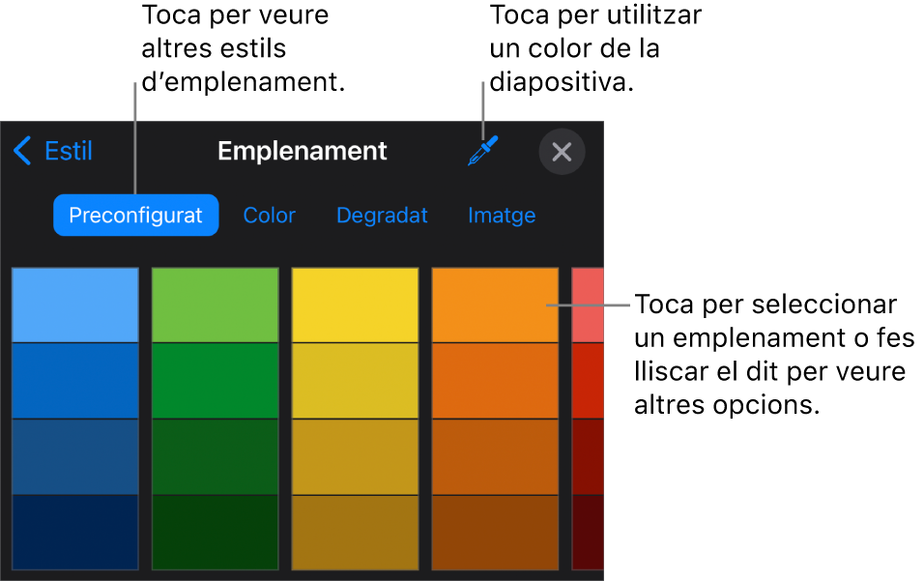Screen dimensions: 924x581
Task: Choose the darkest maroon bottom swatch
Action: pos(588,533)
